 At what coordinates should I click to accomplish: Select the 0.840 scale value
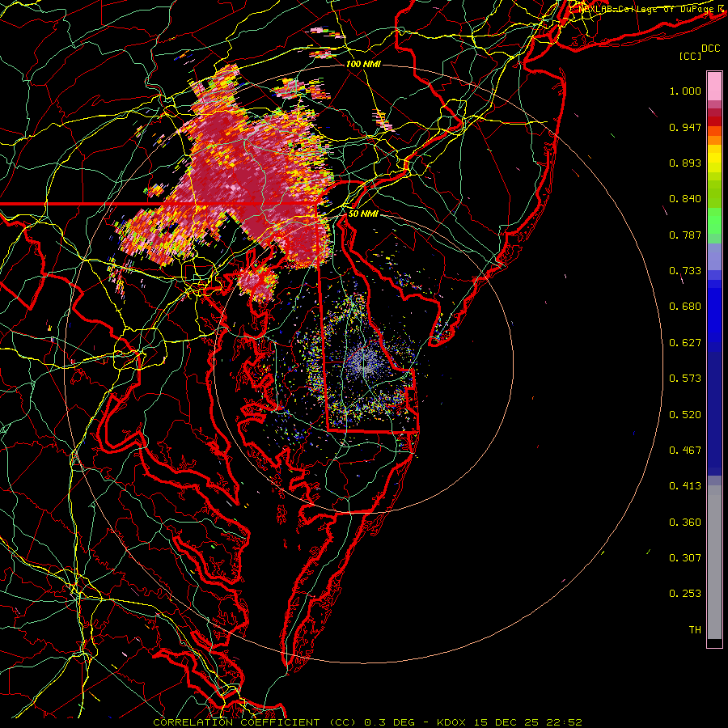click(685, 199)
